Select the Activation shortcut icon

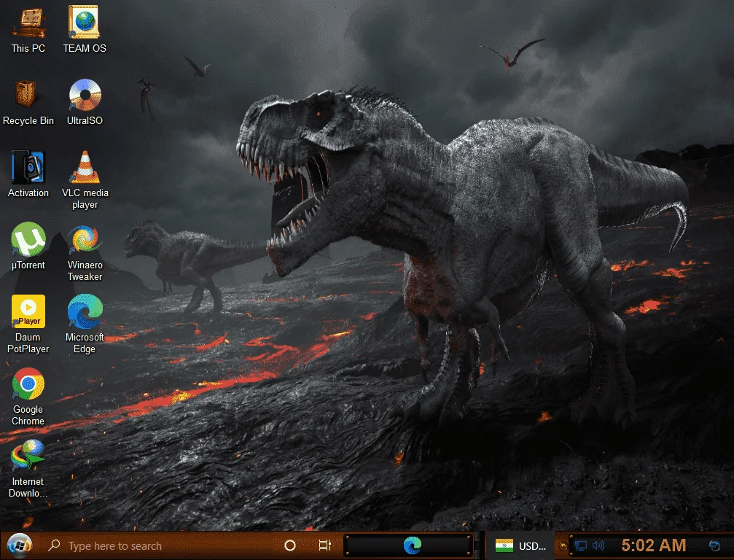pos(28,167)
